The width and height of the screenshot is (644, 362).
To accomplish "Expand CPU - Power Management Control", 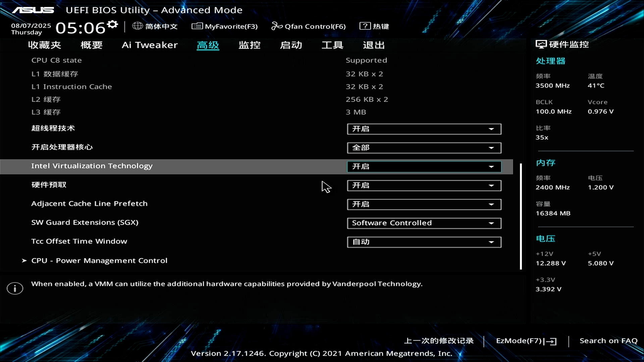I will point(99,260).
